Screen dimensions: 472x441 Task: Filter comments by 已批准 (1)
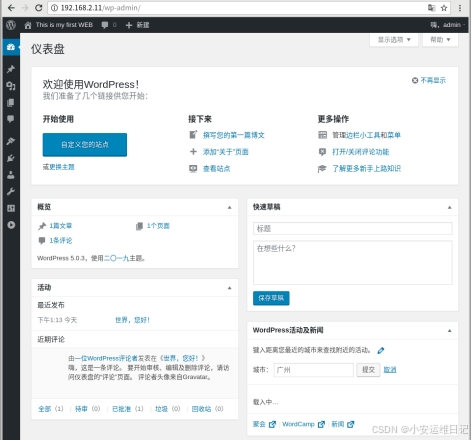pyautogui.click(x=128, y=409)
